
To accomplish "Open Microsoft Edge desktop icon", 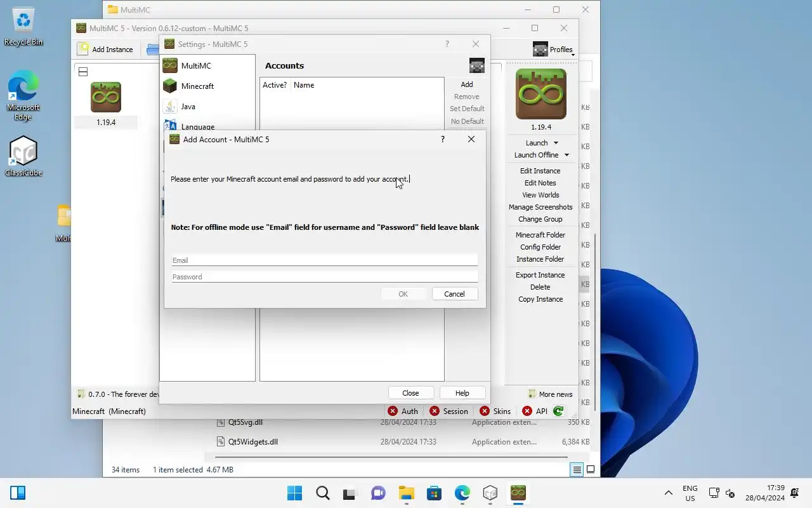I will (23, 95).
